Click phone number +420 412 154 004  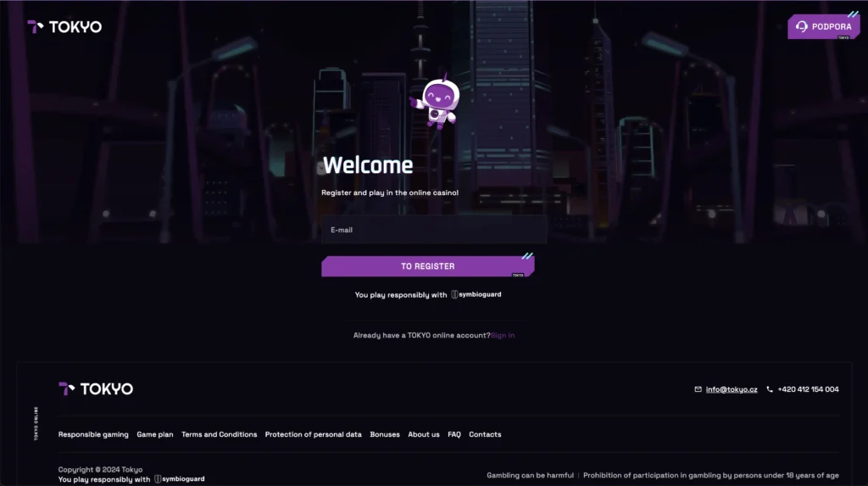808,389
